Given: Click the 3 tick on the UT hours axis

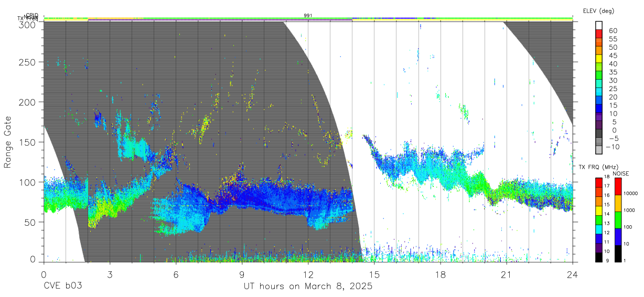Looking at the screenshot, I should 110,274.
